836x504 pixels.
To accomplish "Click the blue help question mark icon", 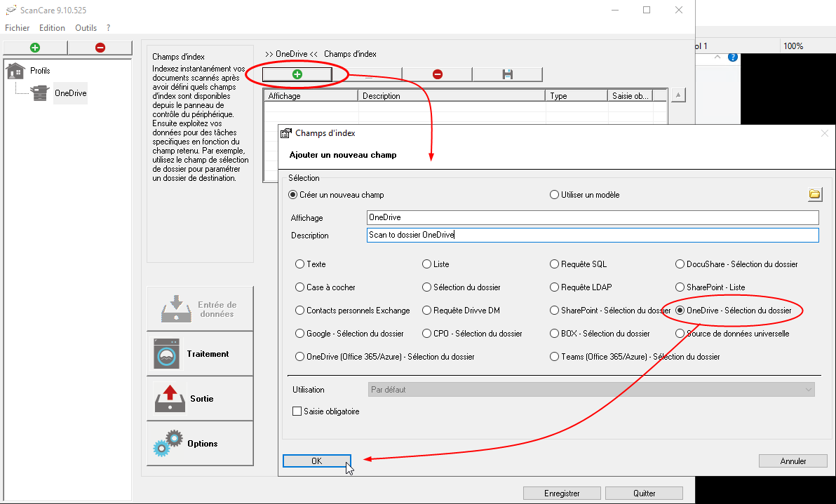I will 733,57.
